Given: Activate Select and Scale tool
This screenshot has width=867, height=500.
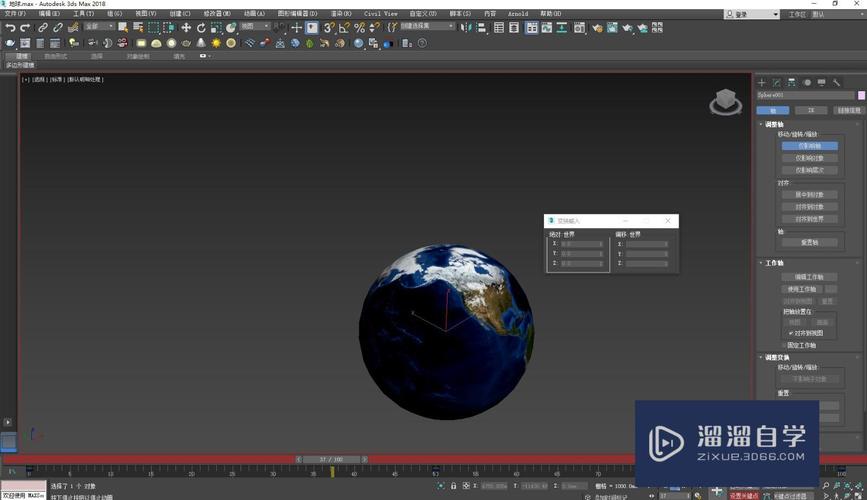Looking at the screenshot, I should coord(216,27).
